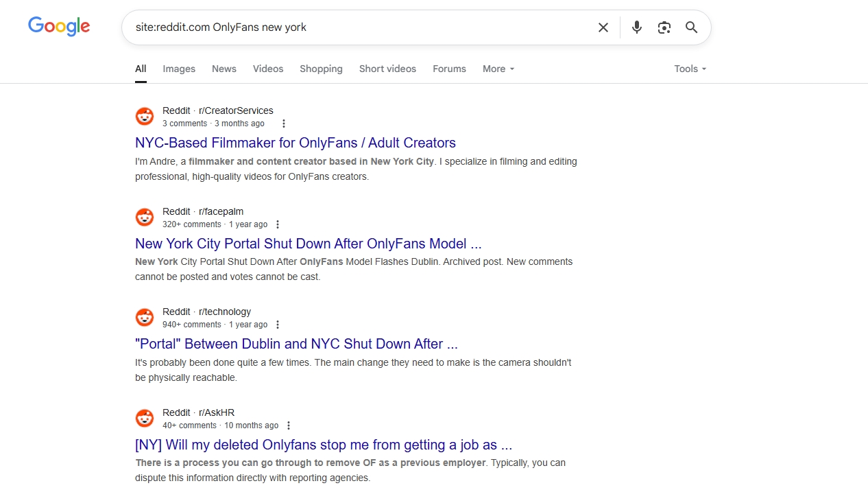Switch to the Images tab
The image size is (868, 490).
[179, 69]
